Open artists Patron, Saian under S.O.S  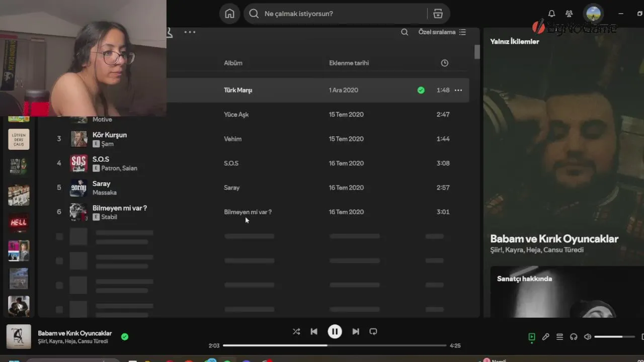click(119, 168)
